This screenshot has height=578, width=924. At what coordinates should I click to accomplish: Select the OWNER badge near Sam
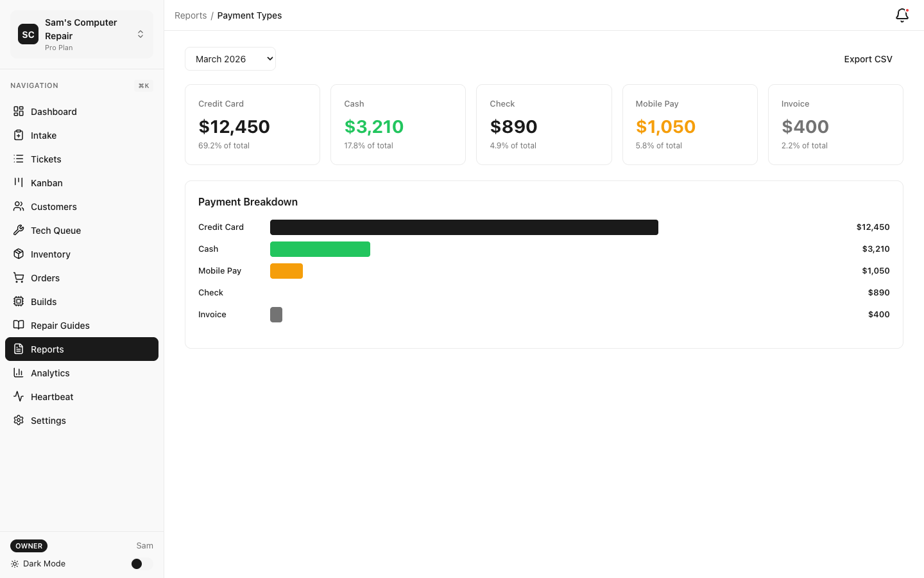click(28, 545)
